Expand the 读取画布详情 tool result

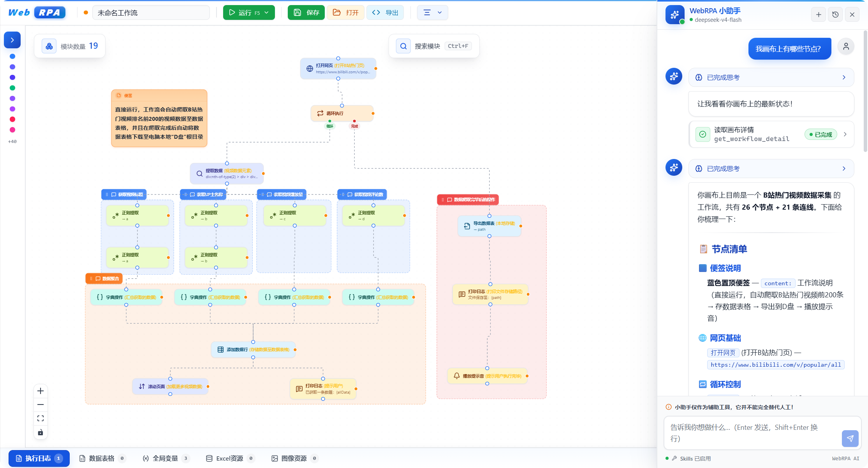coord(771,134)
